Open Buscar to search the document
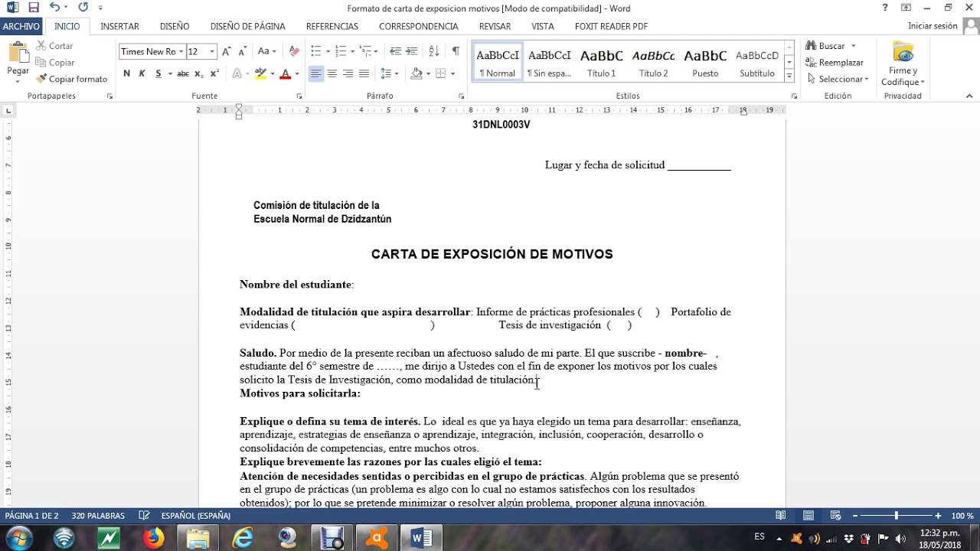 pyautogui.click(x=830, y=45)
